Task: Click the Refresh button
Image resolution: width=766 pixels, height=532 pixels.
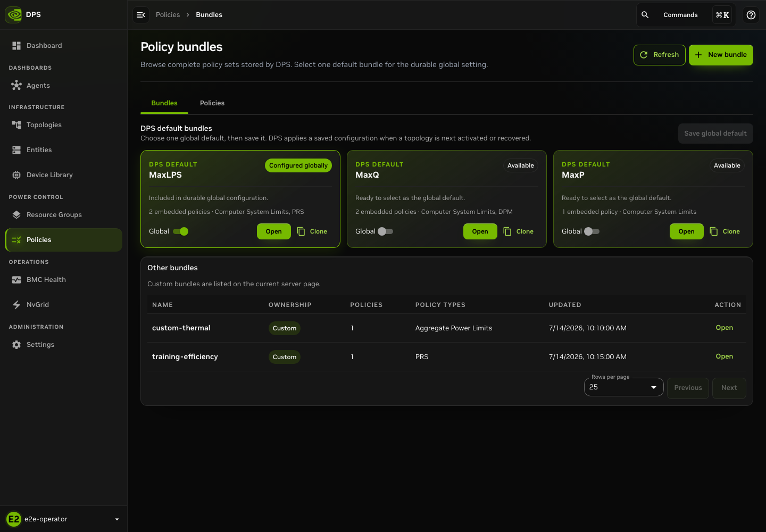Action: tap(660, 55)
